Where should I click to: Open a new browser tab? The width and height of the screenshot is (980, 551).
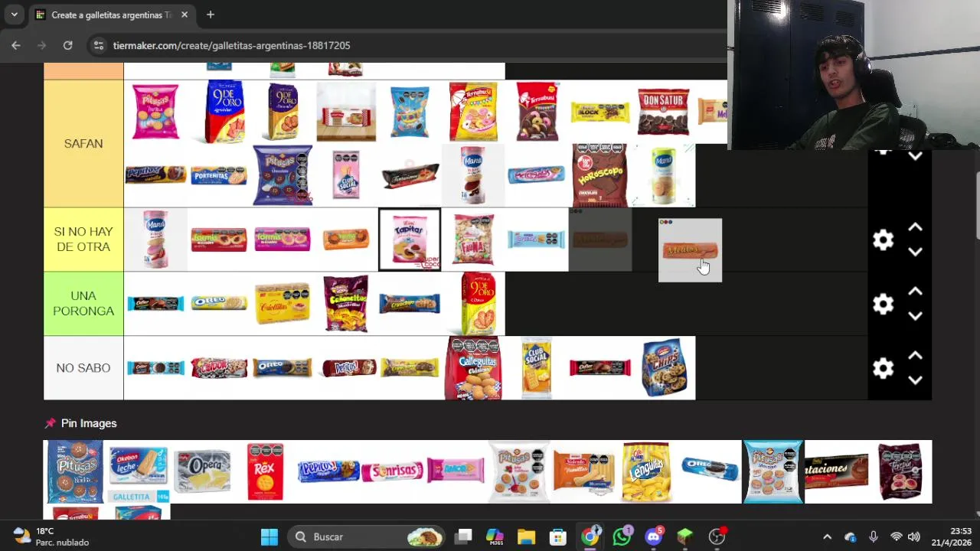(210, 15)
